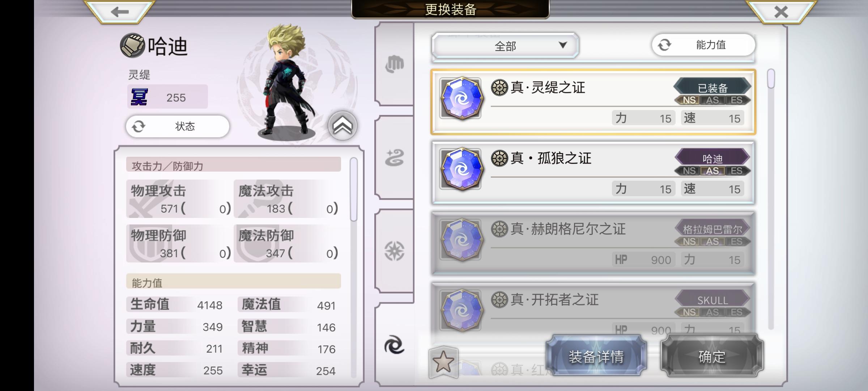The image size is (868, 391).
Task: Toggle the 能力值 stat display switch
Action: coord(703,45)
